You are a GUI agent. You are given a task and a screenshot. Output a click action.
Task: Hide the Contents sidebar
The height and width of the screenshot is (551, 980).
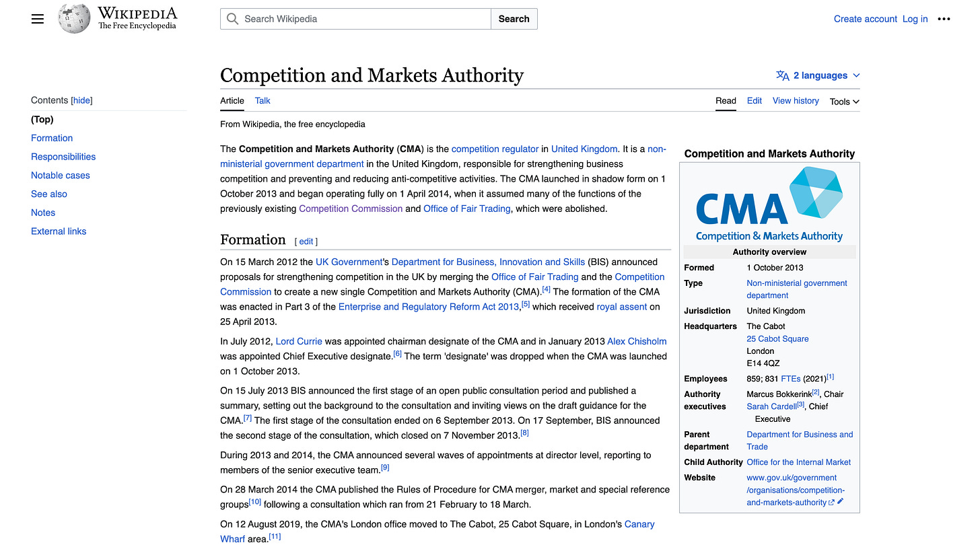tap(81, 100)
